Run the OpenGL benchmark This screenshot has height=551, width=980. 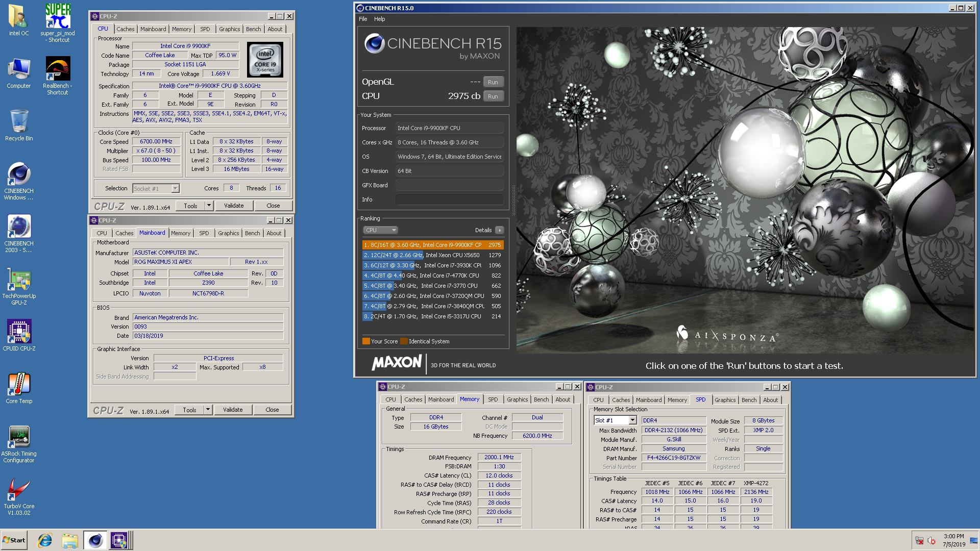(x=493, y=82)
